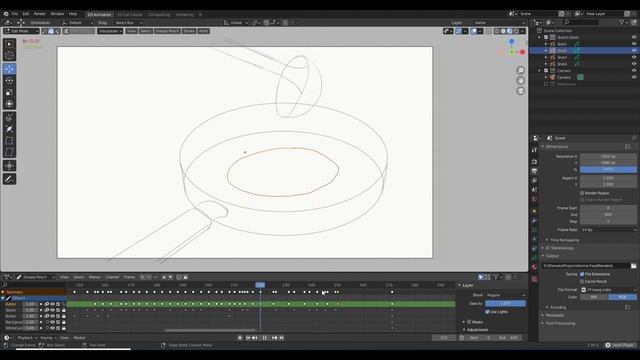Pick the Radius tool in toolbar

pyautogui.click(x=9, y=129)
